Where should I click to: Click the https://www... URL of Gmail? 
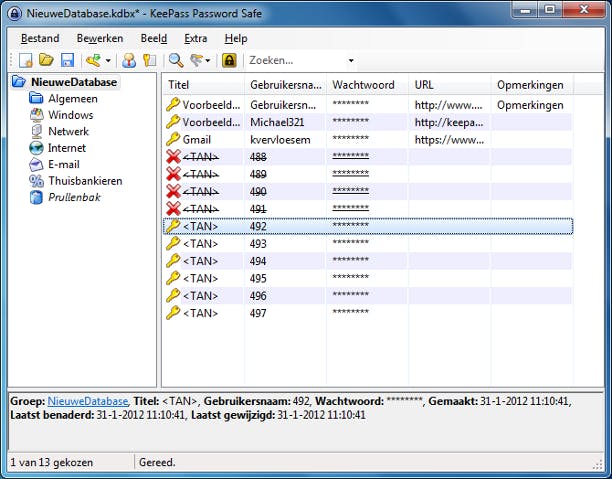[x=449, y=140]
